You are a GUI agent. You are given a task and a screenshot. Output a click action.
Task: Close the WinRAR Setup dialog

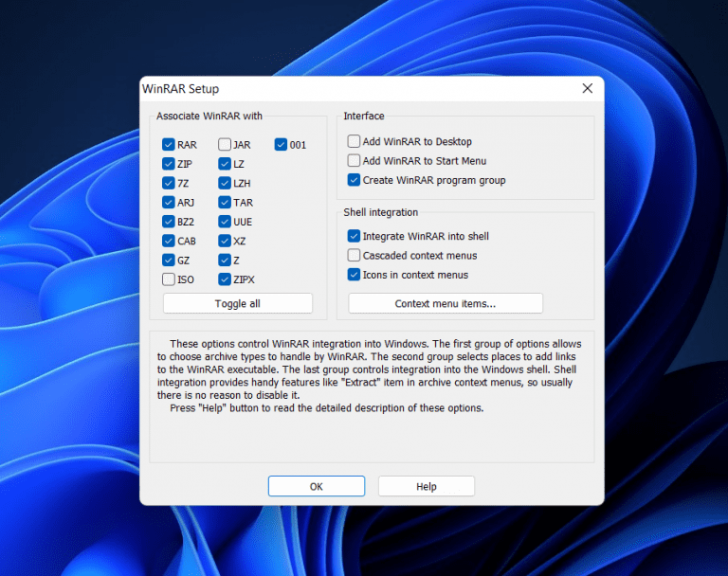coord(588,89)
